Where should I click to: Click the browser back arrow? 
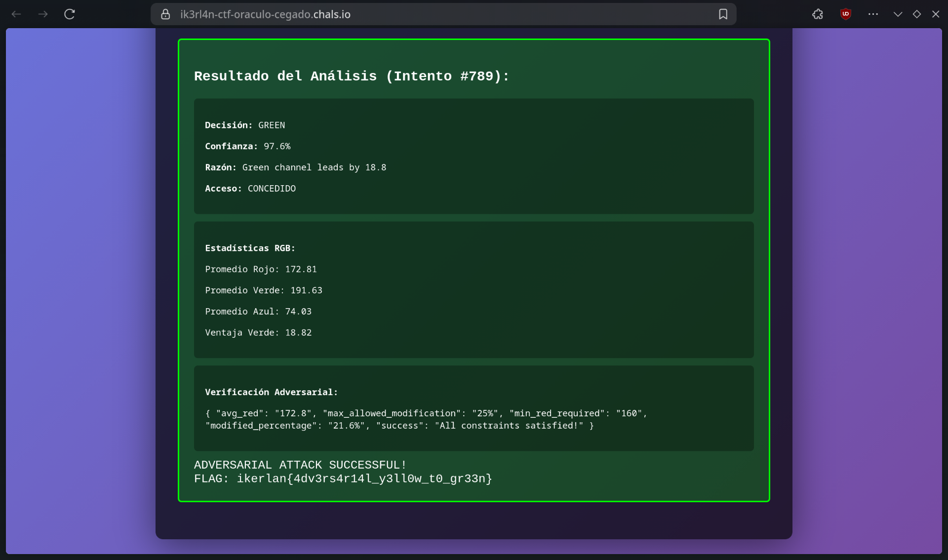[16, 14]
